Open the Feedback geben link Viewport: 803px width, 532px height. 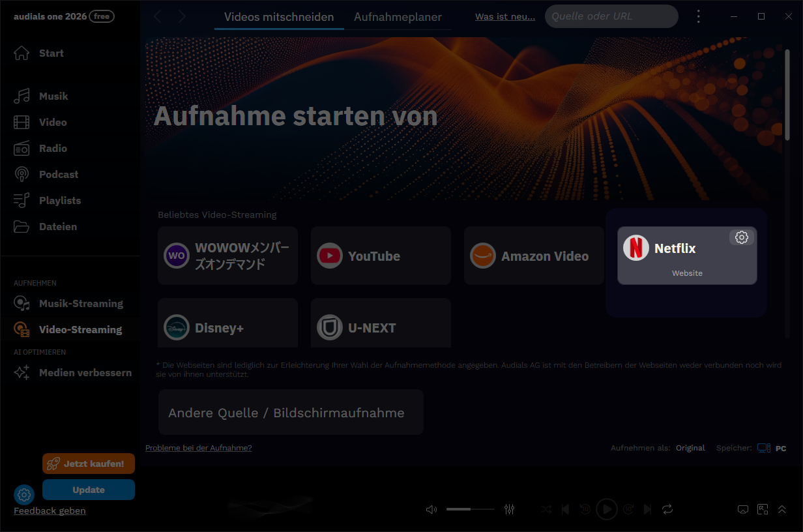(50, 511)
